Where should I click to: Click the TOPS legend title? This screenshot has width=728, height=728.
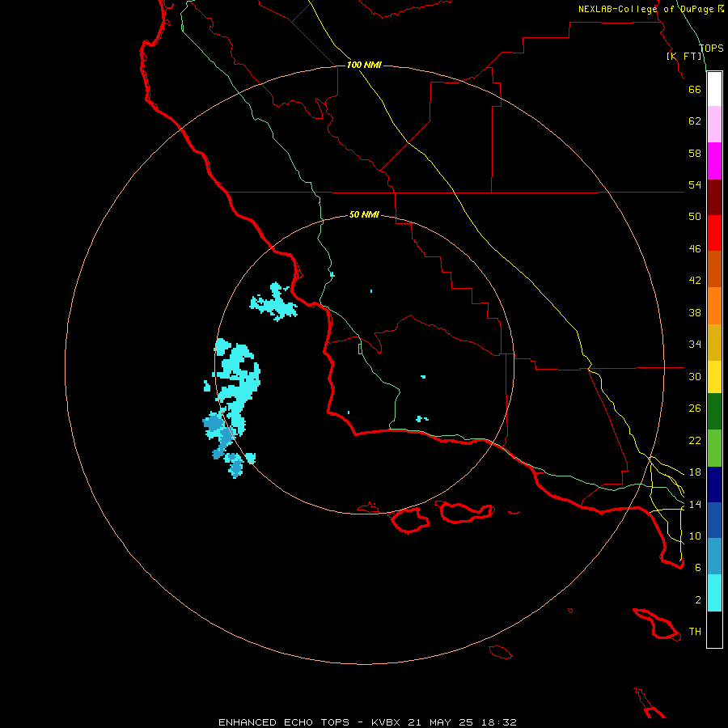pyautogui.click(x=711, y=49)
